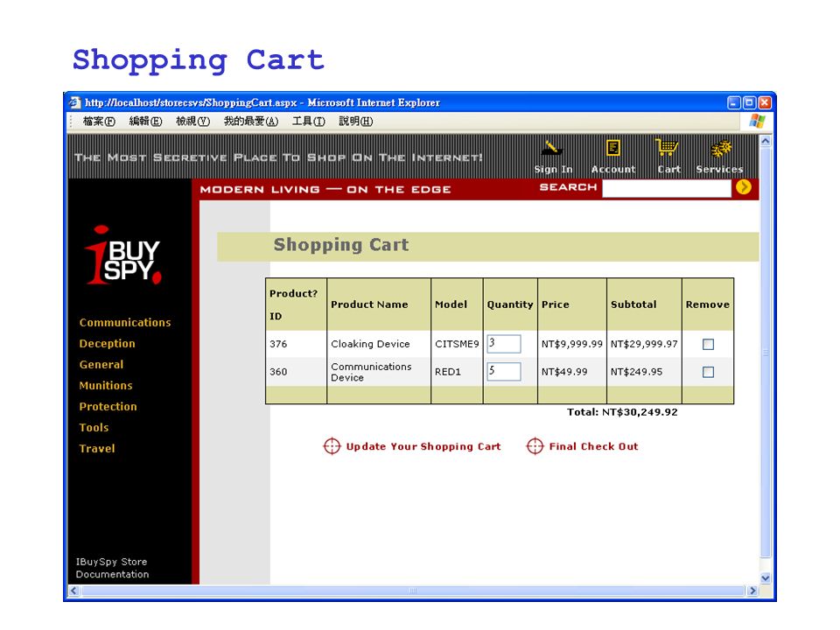Image resolution: width=840 pixels, height=630 pixels.
Task: Tick Remove checkbox for Cloaking Device
Action: coord(708,344)
